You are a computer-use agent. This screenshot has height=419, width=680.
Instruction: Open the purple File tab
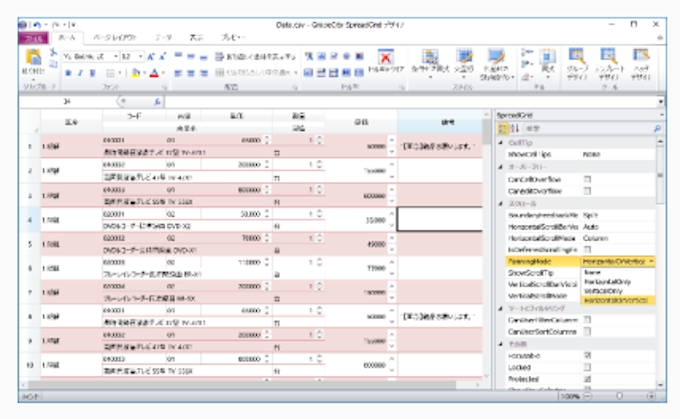point(32,35)
